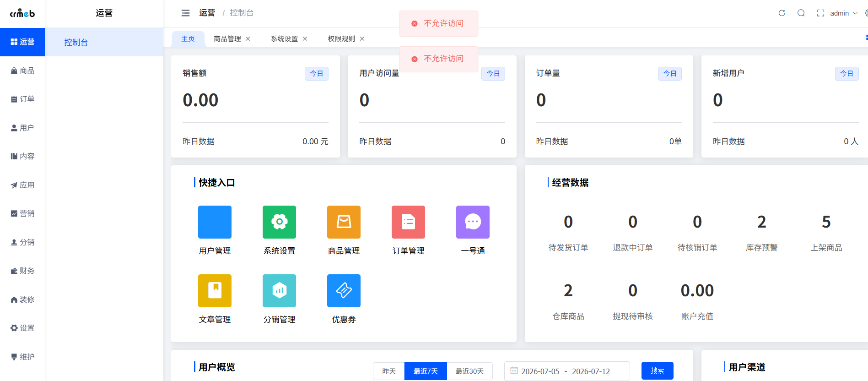Click the search magnifier icon in header

tap(801, 13)
